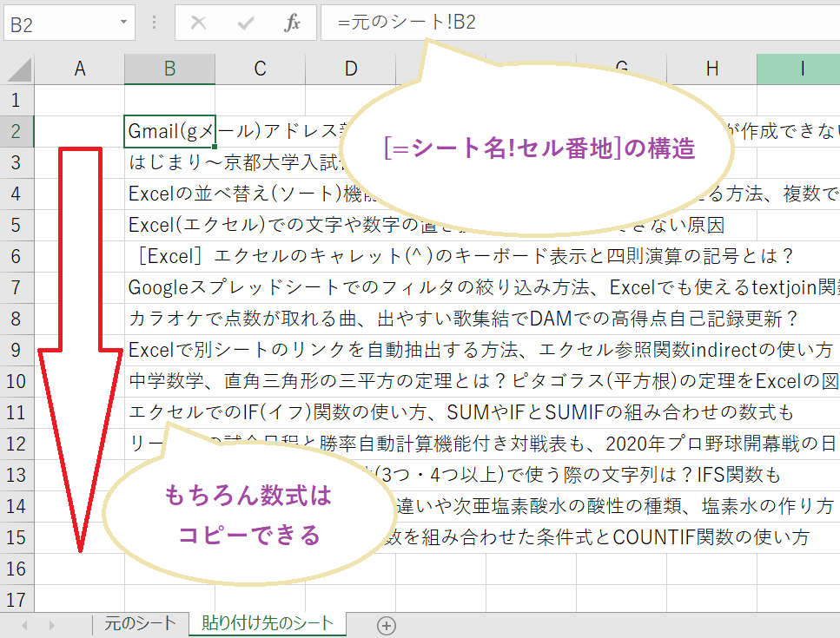Select column A header
840x638 pixels.
click(80, 69)
